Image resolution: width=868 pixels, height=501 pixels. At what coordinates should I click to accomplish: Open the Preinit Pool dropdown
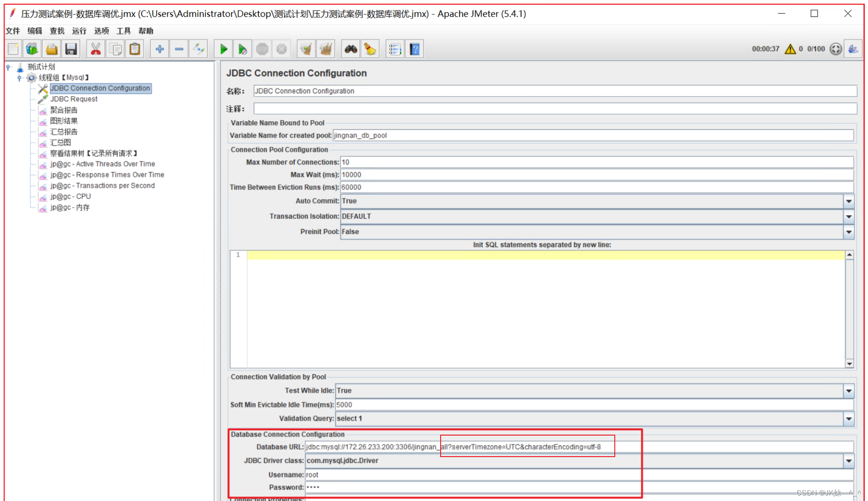click(849, 232)
